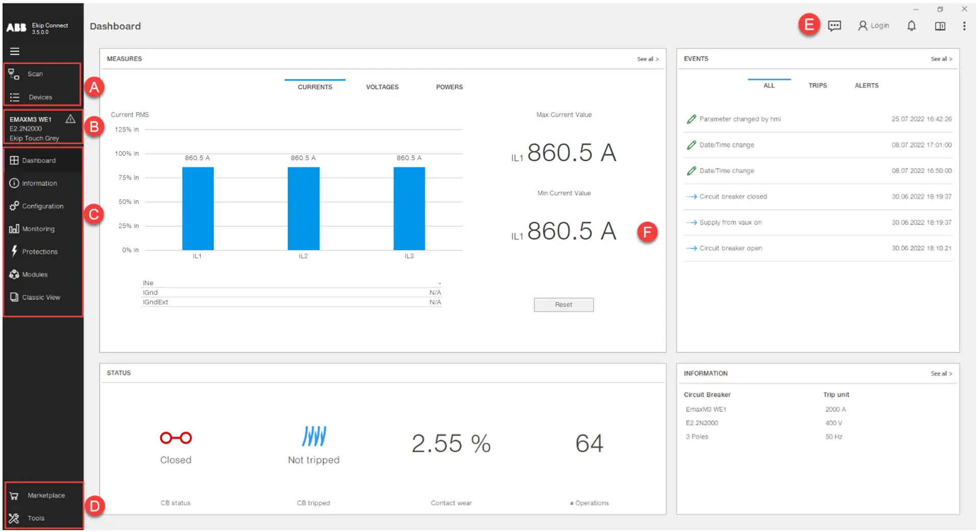
Task: Open the three-dot options menu
Action: [964, 26]
